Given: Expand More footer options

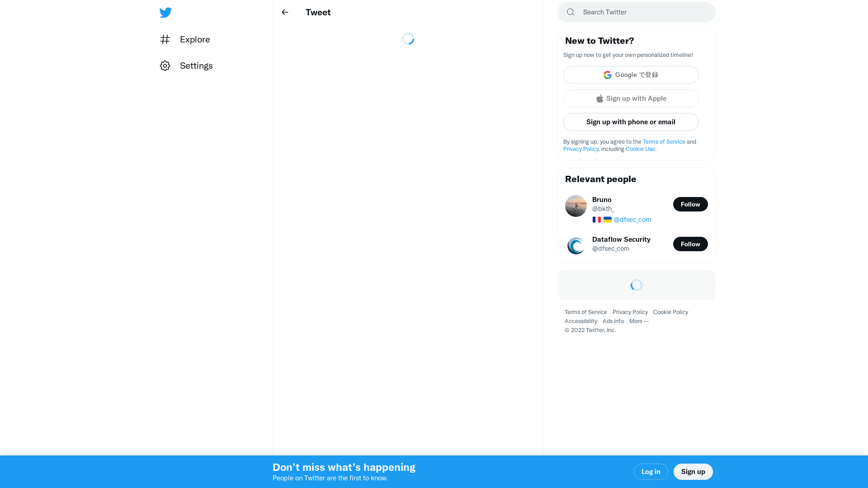Looking at the screenshot, I should [x=639, y=321].
